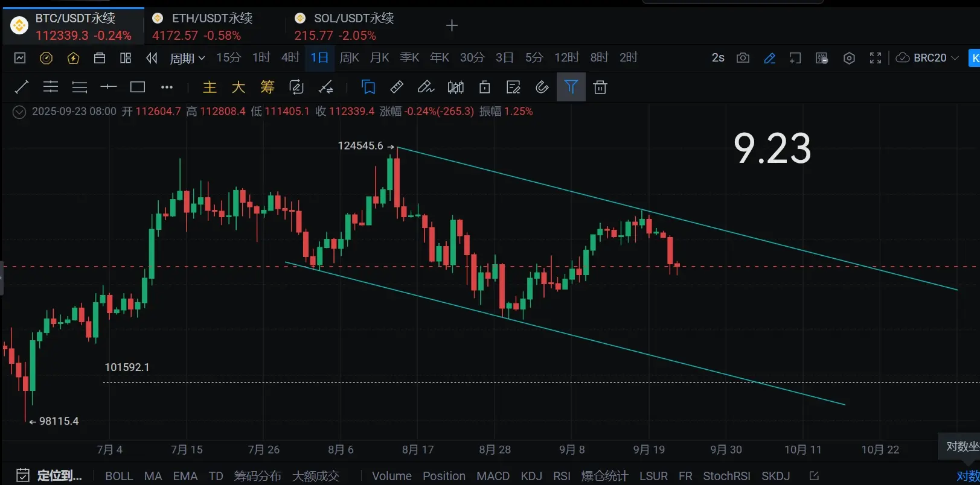Select the 1日 timeframe
This screenshot has height=485, width=980.
click(x=319, y=57)
